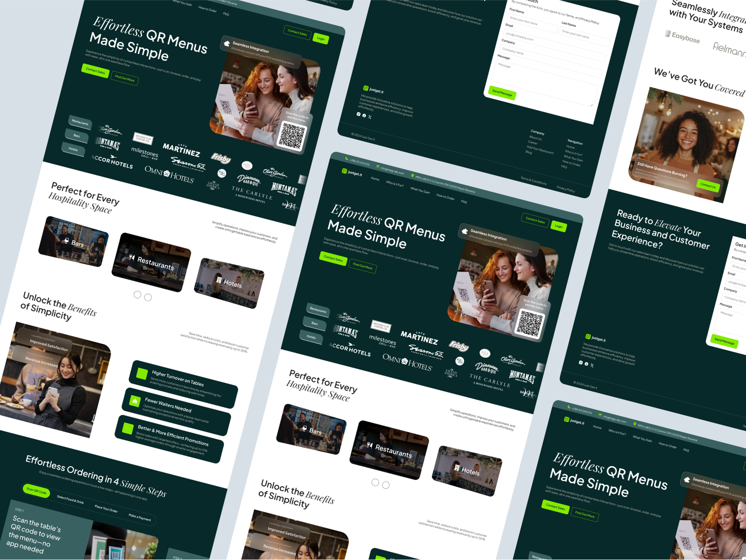Click the envelope email icon in the center mockup's top bar
The width and height of the screenshot is (746, 560).
coord(378,167)
